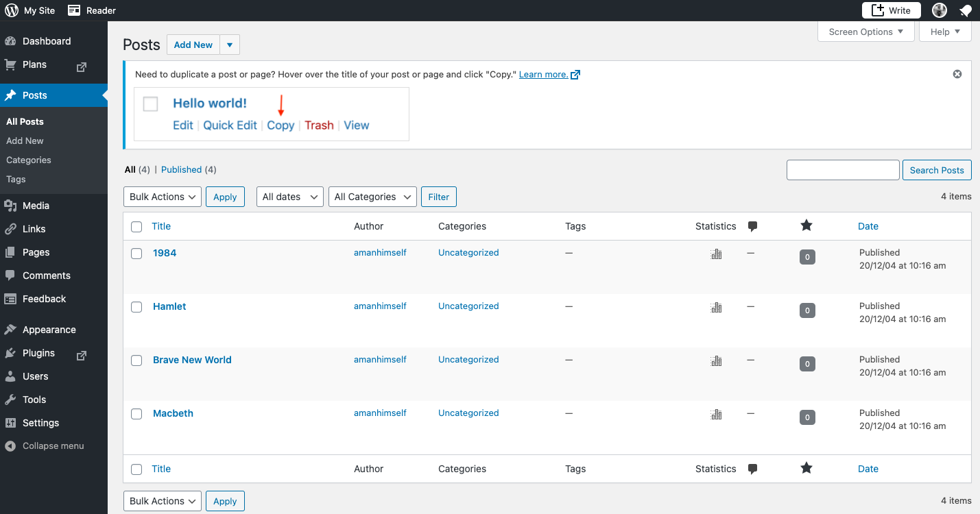980x514 pixels.
Task: Click the Media sidebar icon
Action: tap(10, 206)
